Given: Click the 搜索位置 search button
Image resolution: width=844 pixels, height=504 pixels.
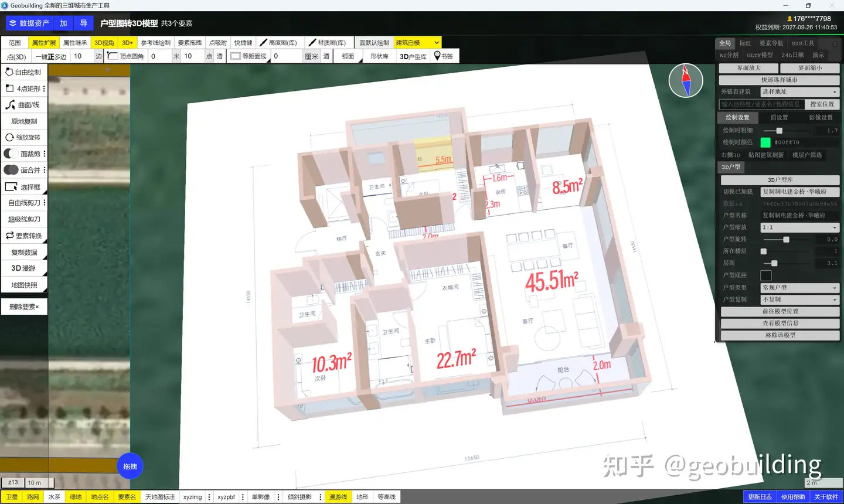Looking at the screenshot, I should (x=822, y=104).
